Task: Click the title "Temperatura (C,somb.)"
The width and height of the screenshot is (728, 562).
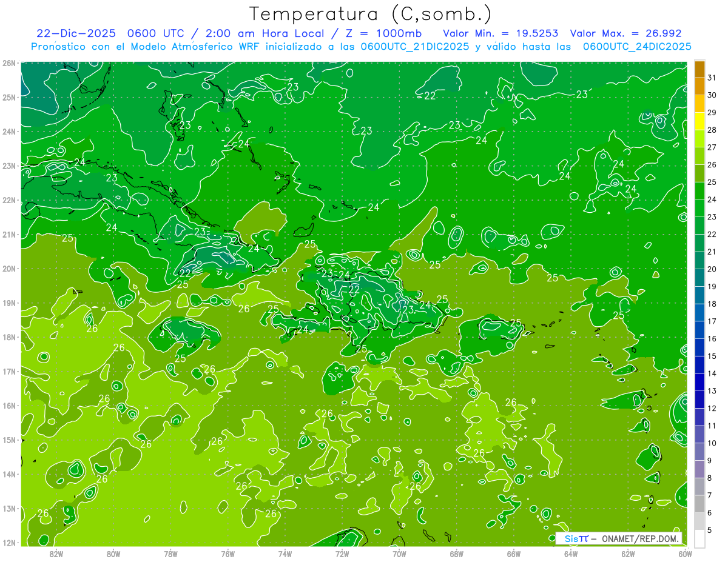Action: click(x=371, y=14)
